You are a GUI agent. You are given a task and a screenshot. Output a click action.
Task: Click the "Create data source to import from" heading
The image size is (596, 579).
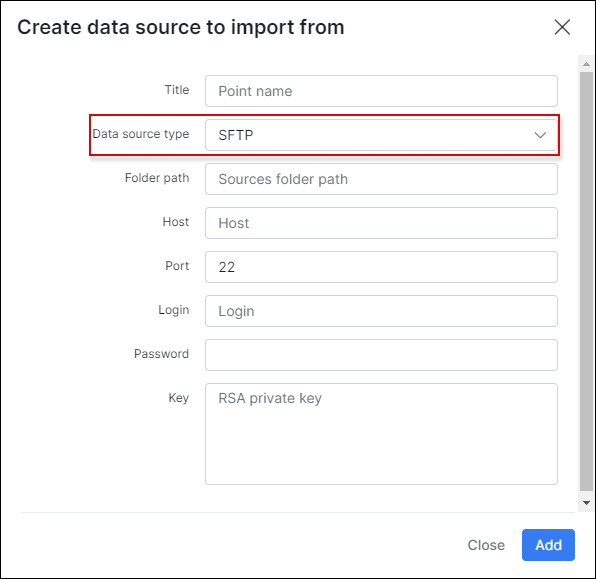pyautogui.click(x=181, y=27)
